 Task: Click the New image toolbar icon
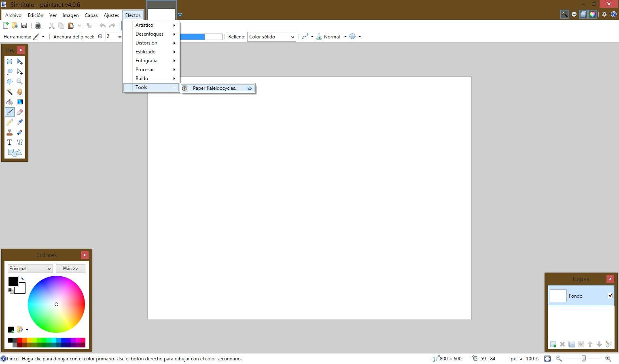[6, 26]
